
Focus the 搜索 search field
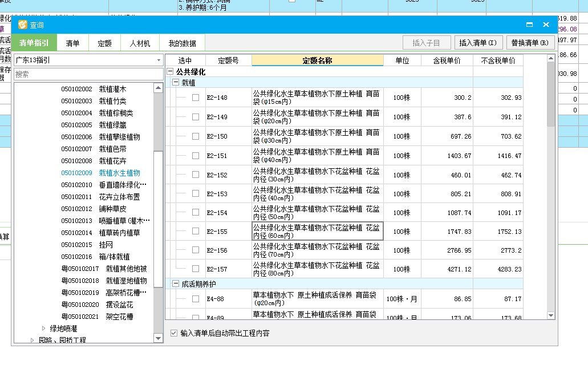pyautogui.click(x=88, y=74)
